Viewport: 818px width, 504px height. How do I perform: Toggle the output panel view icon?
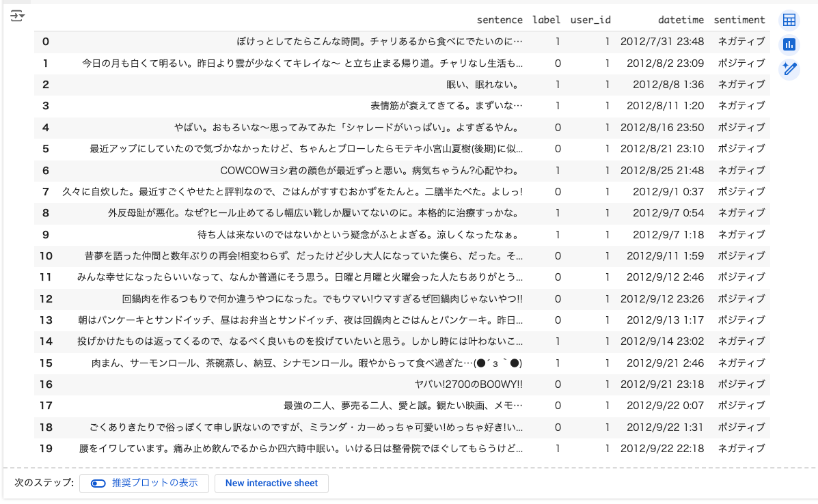pos(17,16)
